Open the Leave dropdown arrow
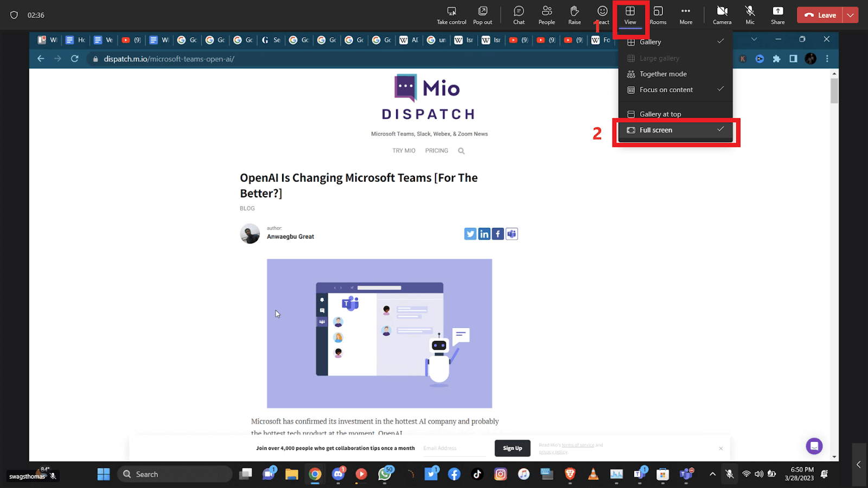 850,15
